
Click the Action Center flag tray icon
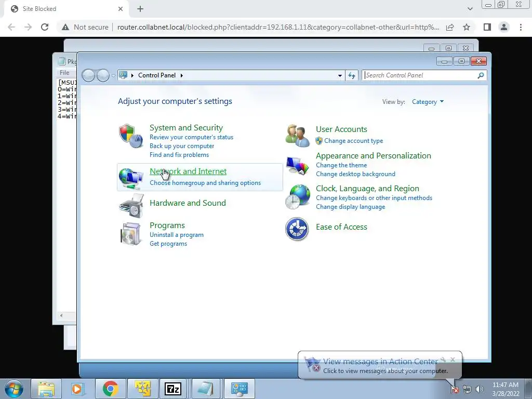pos(454,389)
